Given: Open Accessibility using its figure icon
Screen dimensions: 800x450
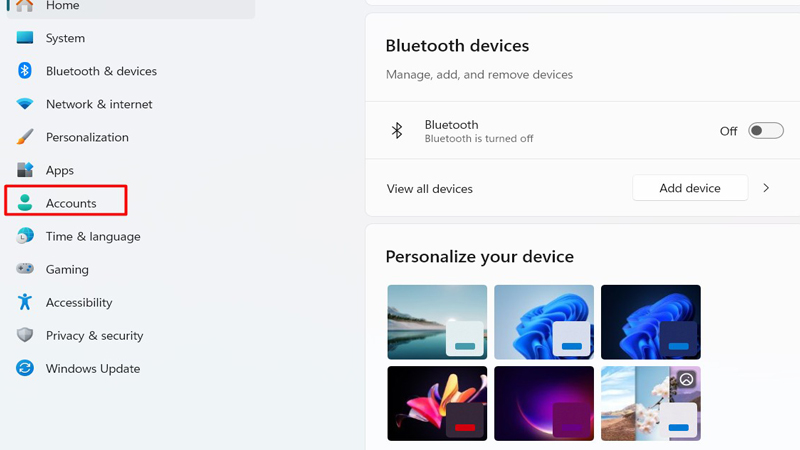Looking at the screenshot, I should pyautogui.click(x=25, y=302).
